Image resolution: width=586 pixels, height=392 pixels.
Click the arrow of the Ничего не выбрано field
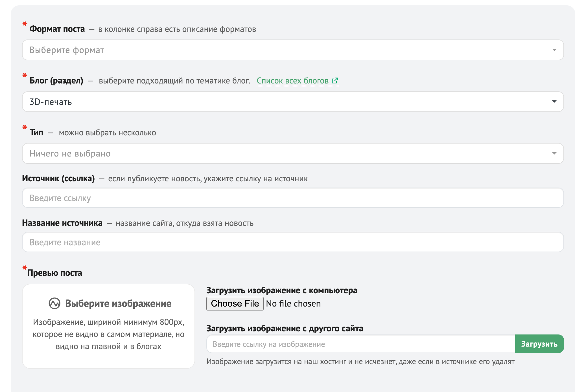pyautogui.click(x=554, y=153)
